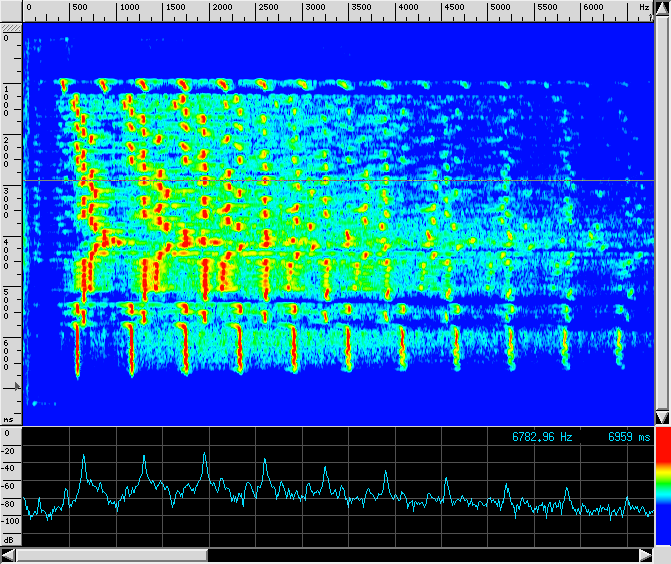The image size is (671, 564).
Task: Click the vertical scrollbar down arrow
Action: (662, 416)
